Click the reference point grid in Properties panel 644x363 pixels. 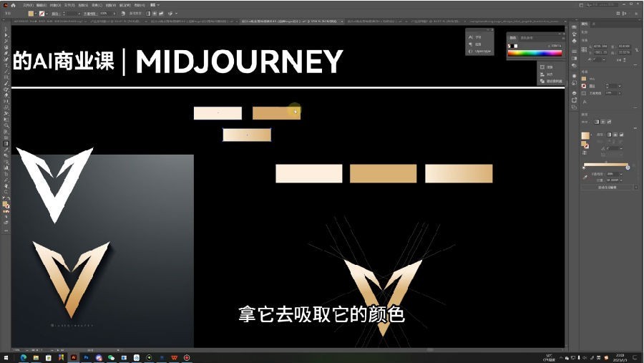click(584, 49)
